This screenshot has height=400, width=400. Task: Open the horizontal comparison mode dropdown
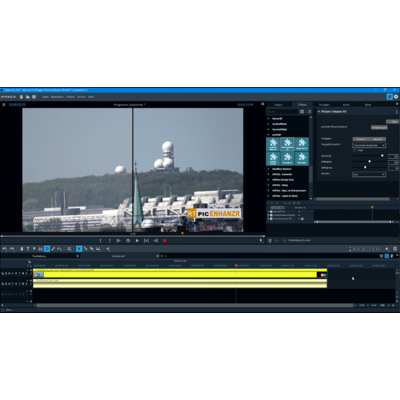pos(369,145)
